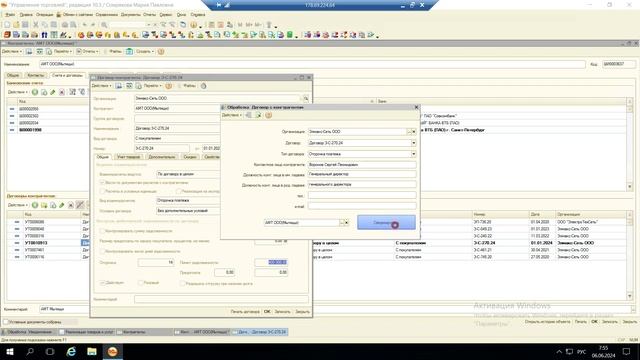Click the Контактное лицо контрагента field
Screen dimensions: 640x360
click(x=362, y=164)
